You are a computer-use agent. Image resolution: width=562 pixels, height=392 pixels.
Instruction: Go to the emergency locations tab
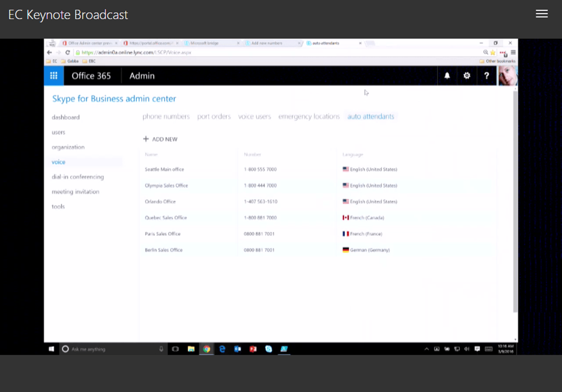(308, 116)
